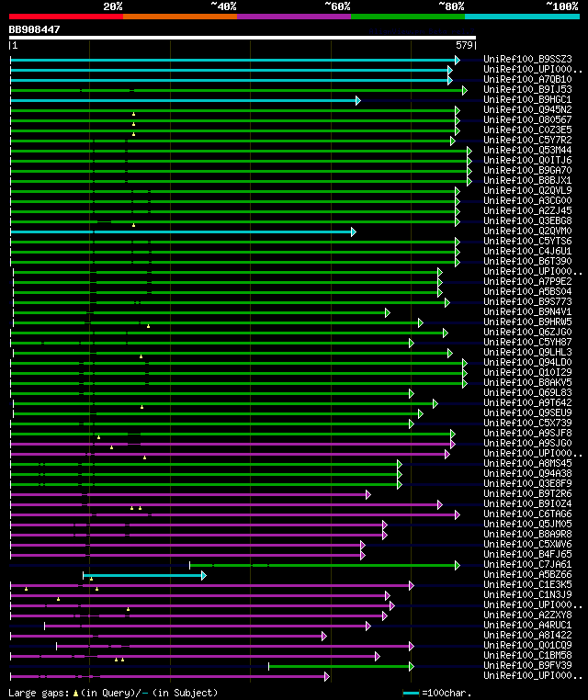Pick the UniRef100_C5X739 subject label

(x=527, y=423)
